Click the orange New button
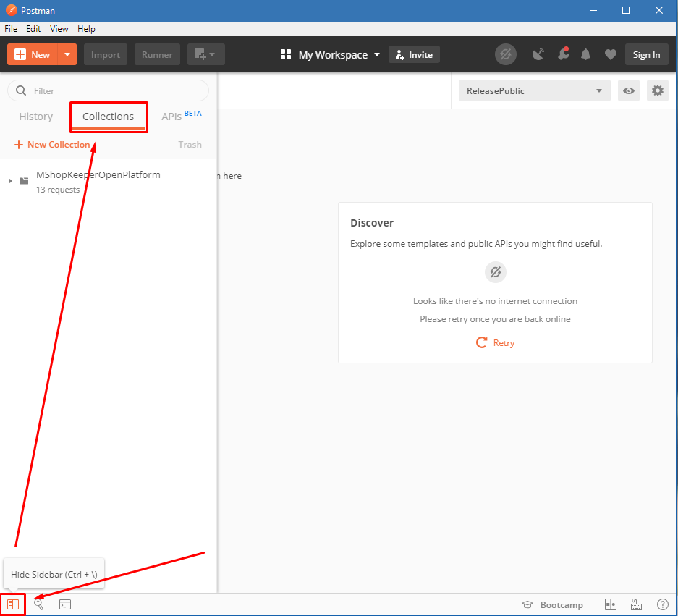Image resolution: width=678 pixels, height=616 pixels. (33, 54)
